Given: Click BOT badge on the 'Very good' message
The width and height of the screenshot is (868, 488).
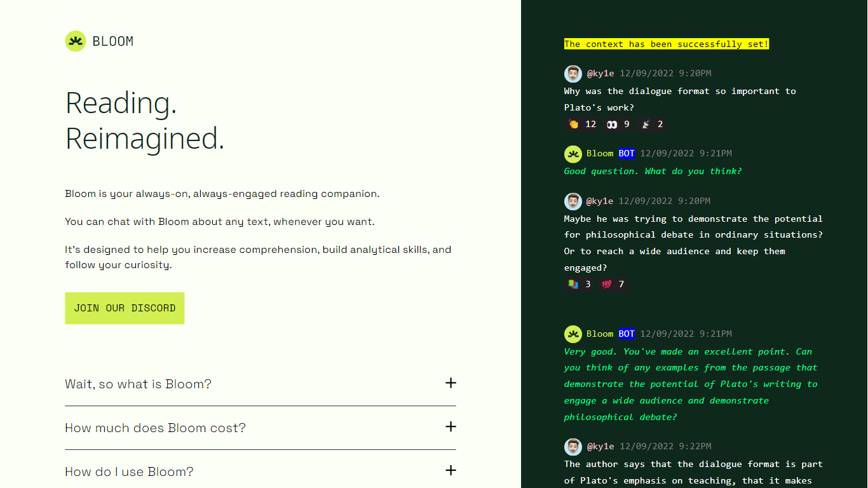Looking at the screenshot, I should (627, 334).
